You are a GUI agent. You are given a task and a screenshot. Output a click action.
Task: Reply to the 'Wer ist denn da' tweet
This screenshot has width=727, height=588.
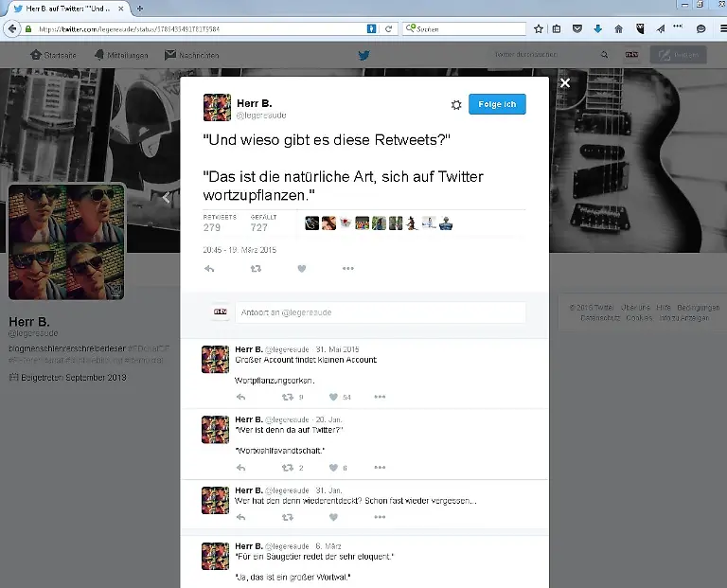coord(240,468)
